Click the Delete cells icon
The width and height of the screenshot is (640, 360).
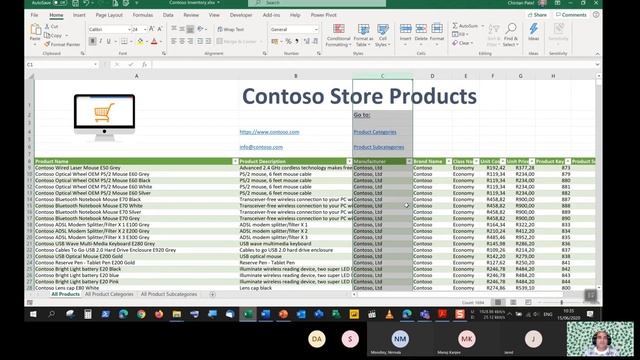pos(421,29)
